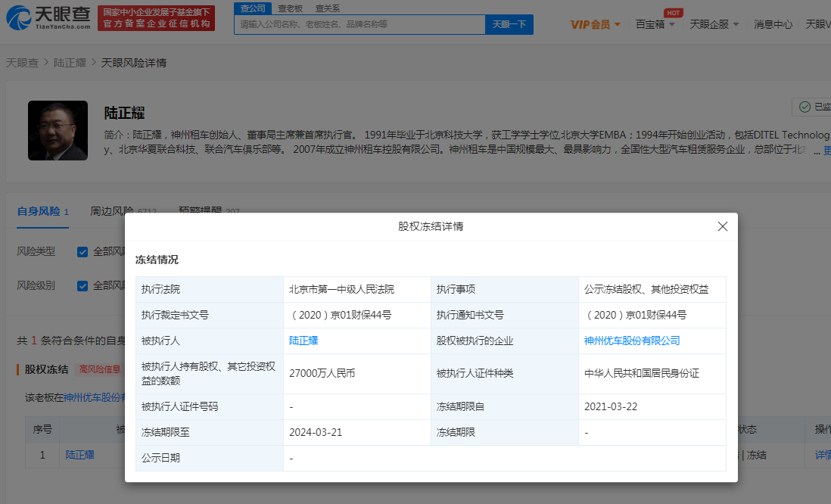831x504 pixels.
Task: Toggle 全部 checkbox for 风险类型
Action: click(x=82, y=252)
